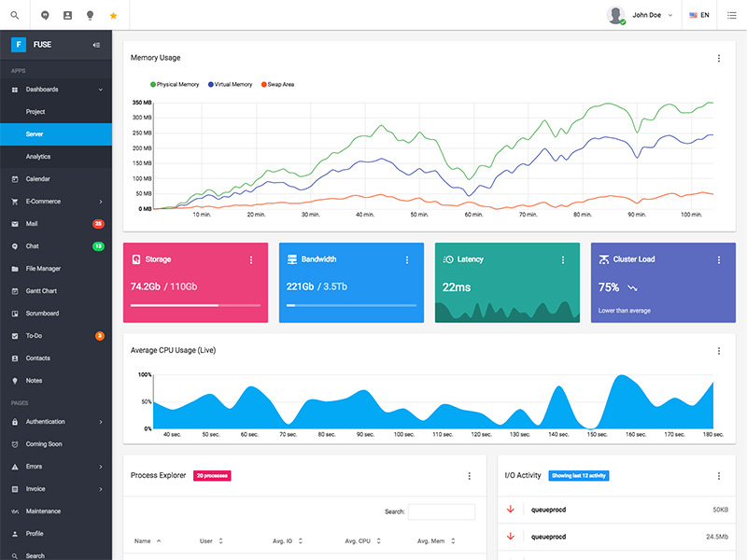Expand the E-Commerce sidebar section
Viewport: 747px width, 560px height.
pyautogui.click(x=56, y=202)
